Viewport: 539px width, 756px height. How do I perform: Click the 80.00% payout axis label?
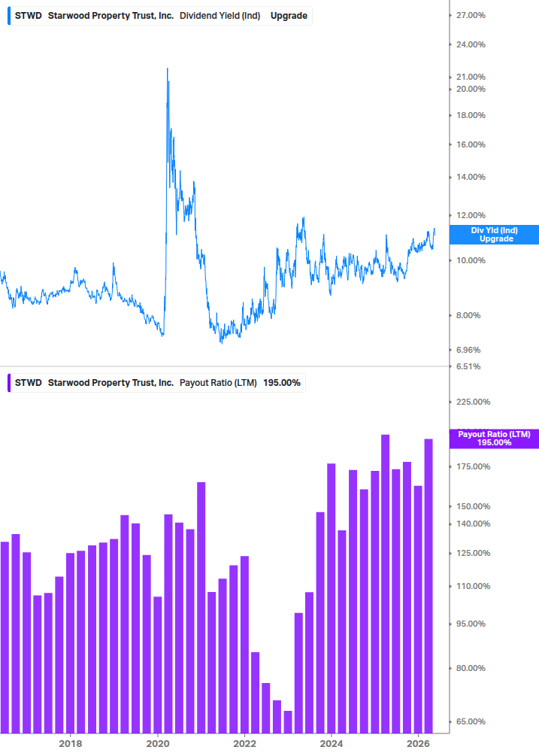(x=471, y=668)
